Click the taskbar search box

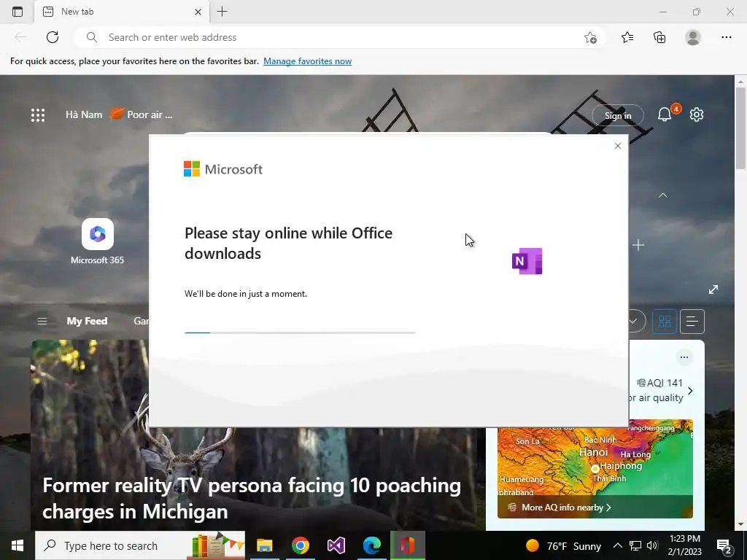tap(140, 545)
